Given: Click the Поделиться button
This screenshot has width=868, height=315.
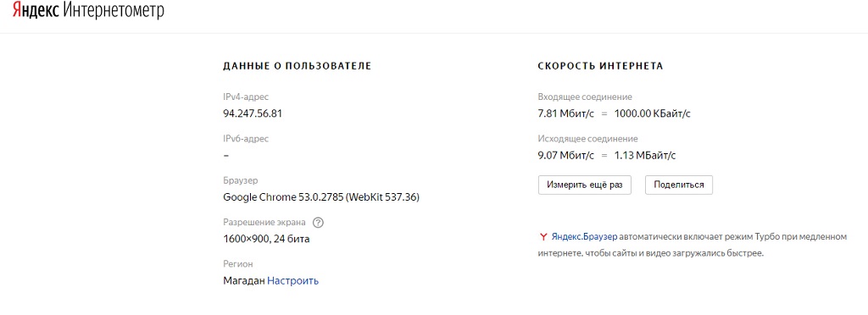Looking at the screenshot, I should [x=679, y=185].
